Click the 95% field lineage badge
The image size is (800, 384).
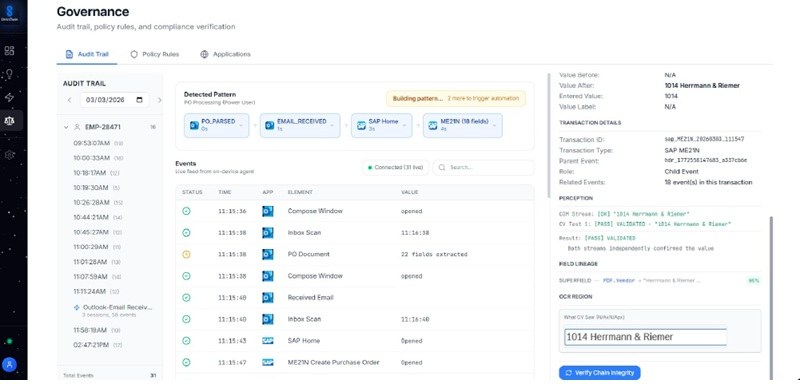coord(753,280)
